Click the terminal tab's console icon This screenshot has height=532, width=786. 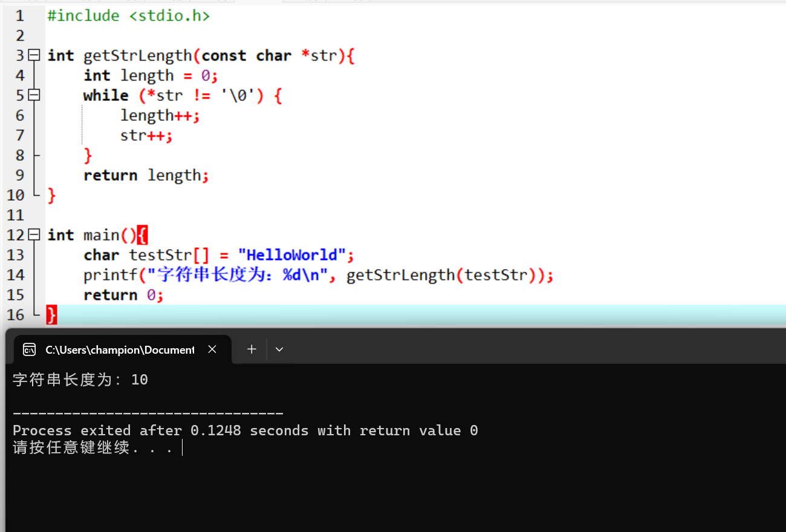29,349
